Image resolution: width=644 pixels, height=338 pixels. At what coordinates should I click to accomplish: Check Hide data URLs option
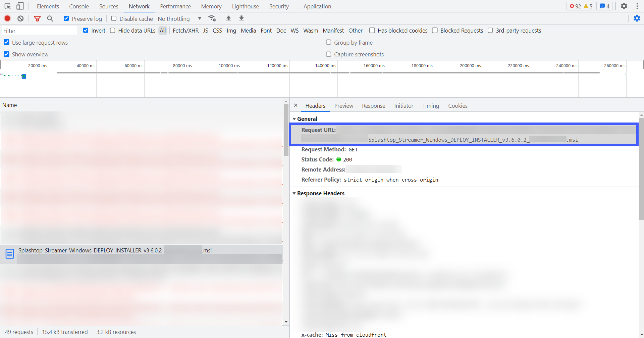tap(113, 30)
